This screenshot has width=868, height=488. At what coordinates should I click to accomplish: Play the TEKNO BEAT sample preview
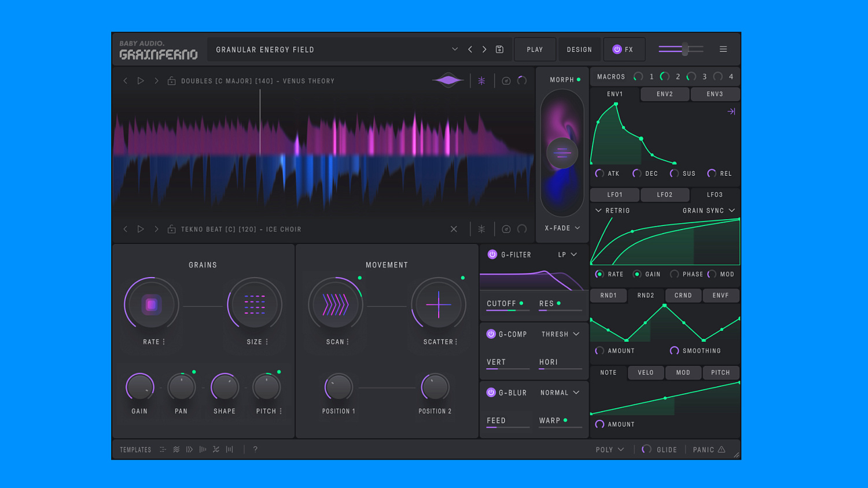(x=141, y=229)
